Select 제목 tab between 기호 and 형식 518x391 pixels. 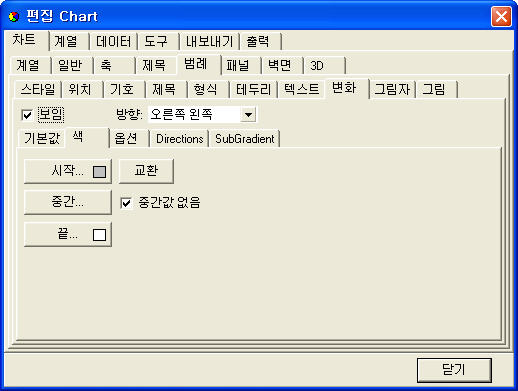click(x=166, y=89)
